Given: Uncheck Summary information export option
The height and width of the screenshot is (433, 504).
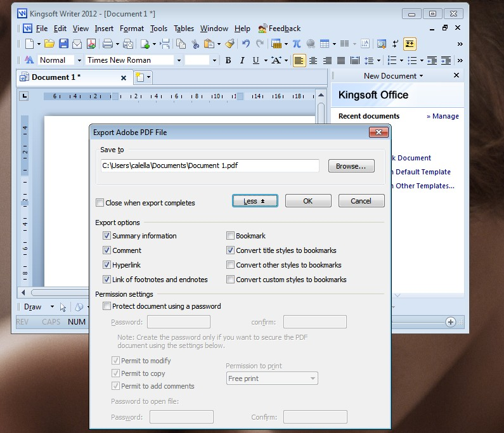Looking at the screenshot, I should coord(107,236).
